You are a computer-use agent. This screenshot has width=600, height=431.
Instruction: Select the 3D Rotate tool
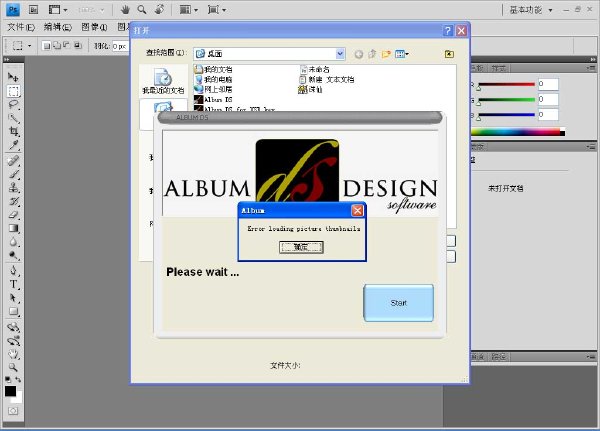click(13, 327)
